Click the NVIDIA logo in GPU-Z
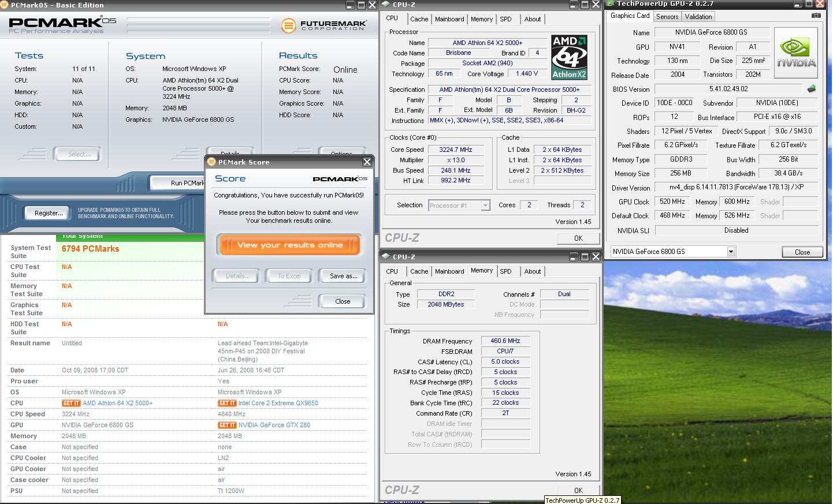Screen dimensions: 833x504 tap(796, 53)
